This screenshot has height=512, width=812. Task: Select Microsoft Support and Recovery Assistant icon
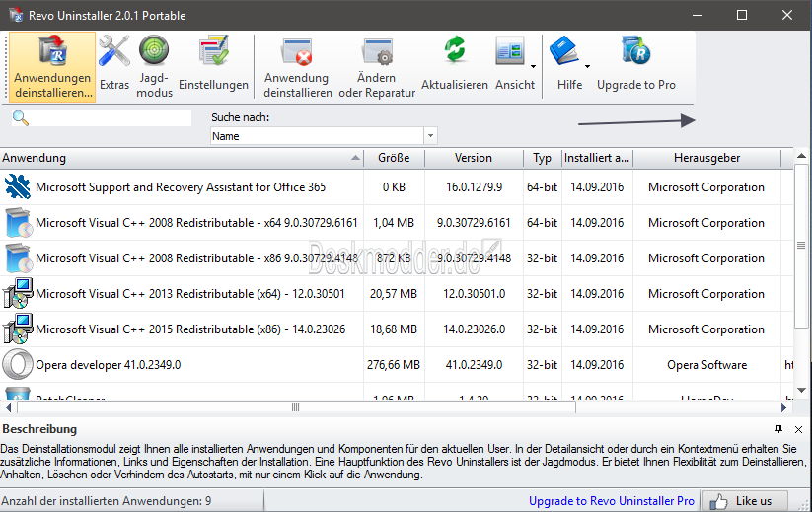(x=17, y=186)
